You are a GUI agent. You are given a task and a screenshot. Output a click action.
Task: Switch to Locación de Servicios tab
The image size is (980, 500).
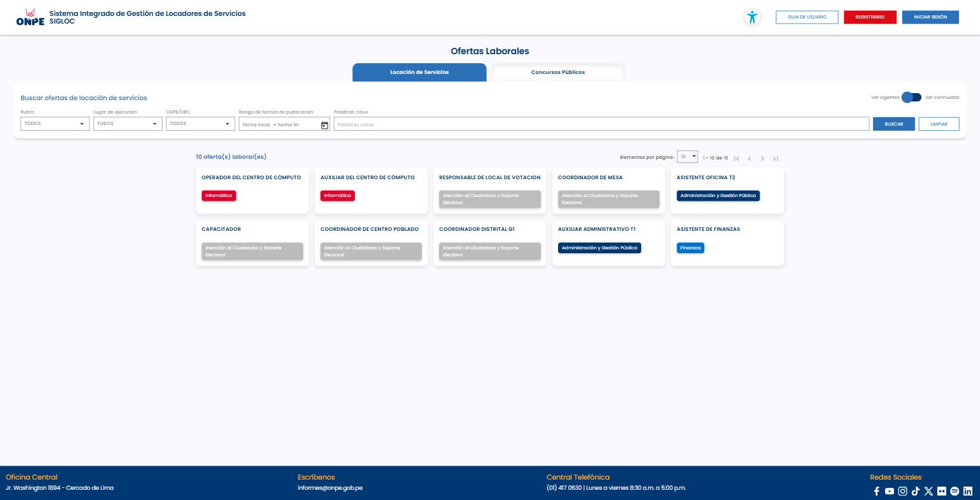pyautogui.click(x=419, y=72)
